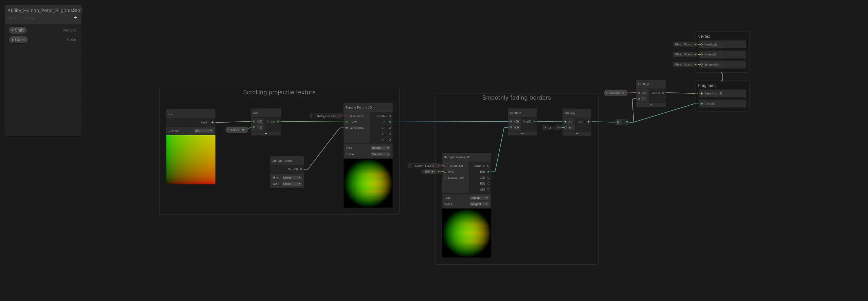Image resolution: width=868 pixels, height=301 pixels.
Task: Open texture picker on second Sample Texture 2D
Action: tap(433, 166)
